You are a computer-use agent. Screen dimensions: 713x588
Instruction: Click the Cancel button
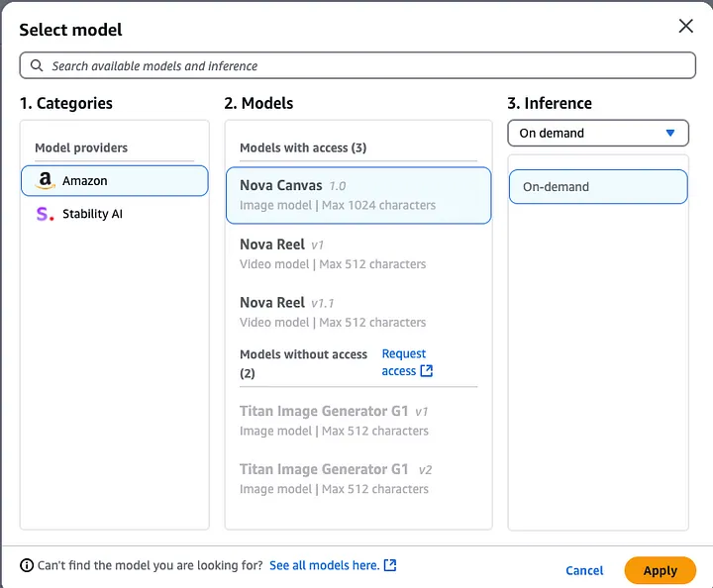click(x=584, y=570)
